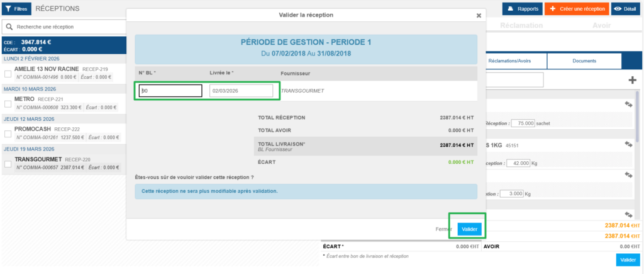644x274 pixels.
Task: Open the Documents tab
Action: coord(584,61)
